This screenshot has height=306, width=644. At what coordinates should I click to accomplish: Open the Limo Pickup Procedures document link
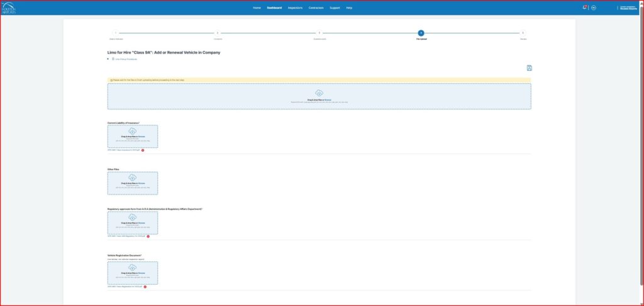pos(126,59)
